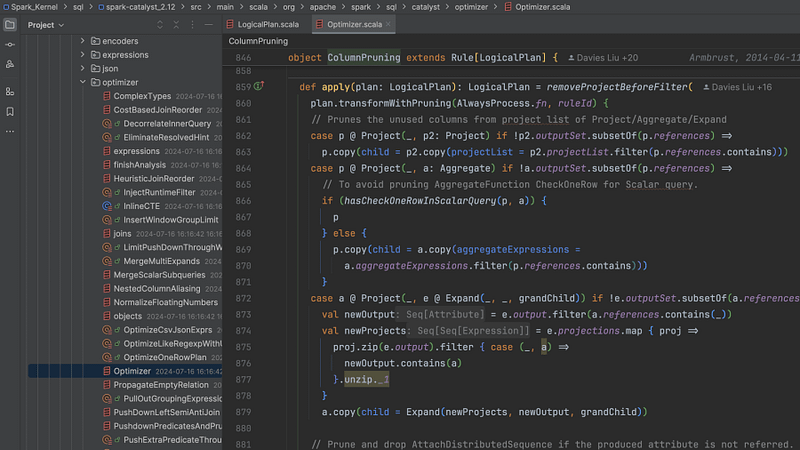Click line number 872 in the gutter

(x=243, y=298)
